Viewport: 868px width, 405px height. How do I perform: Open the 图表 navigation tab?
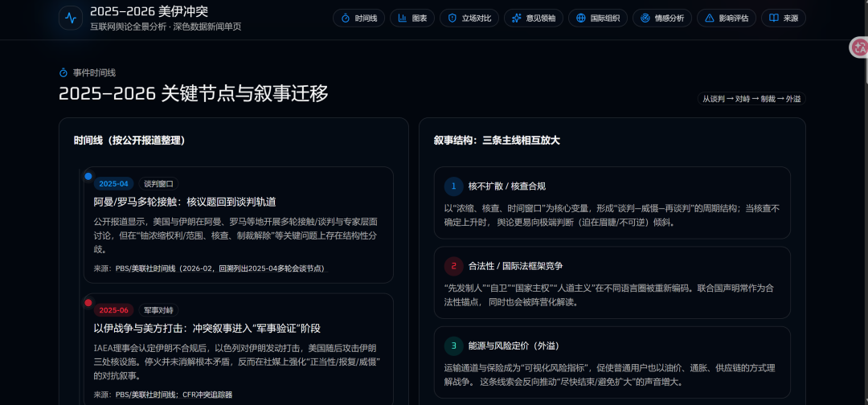coord(411,18)
